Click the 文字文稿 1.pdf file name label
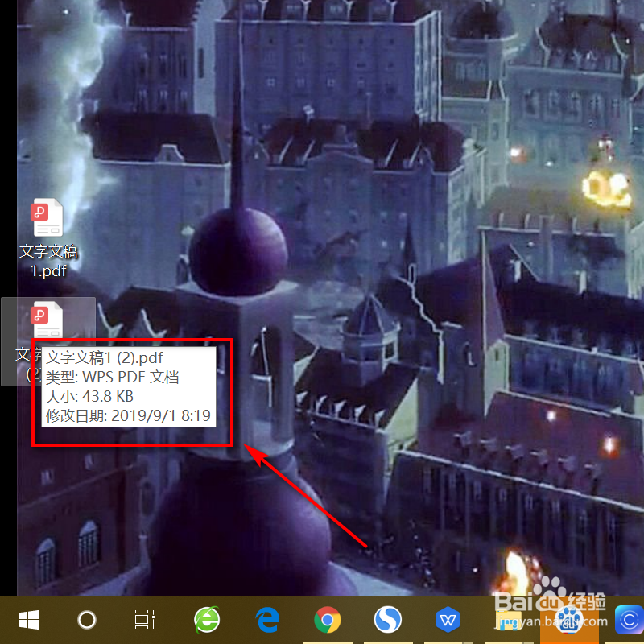 pyautogui.click(x=48, y=261)
